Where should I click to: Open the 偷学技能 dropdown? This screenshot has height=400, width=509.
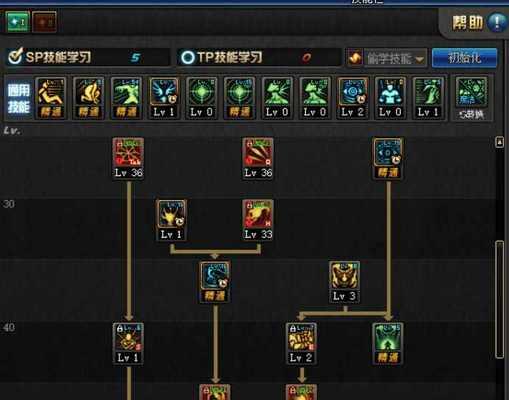pos(395,58)
